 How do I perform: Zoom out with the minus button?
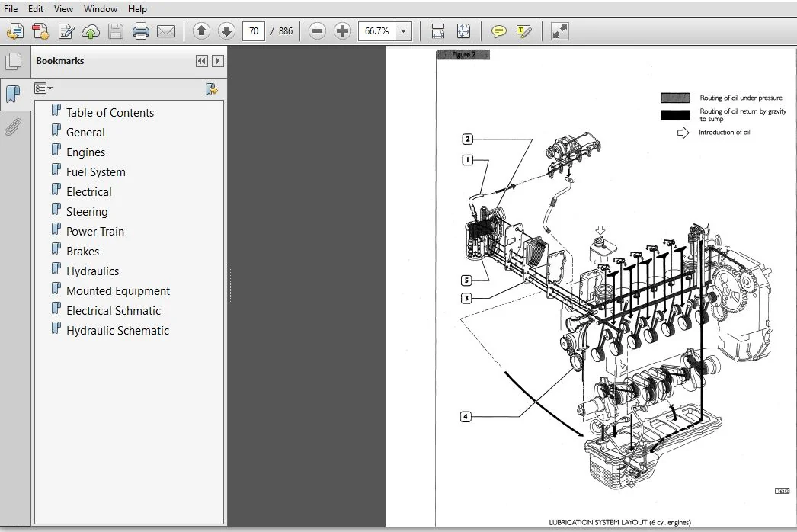click(317, 31)
